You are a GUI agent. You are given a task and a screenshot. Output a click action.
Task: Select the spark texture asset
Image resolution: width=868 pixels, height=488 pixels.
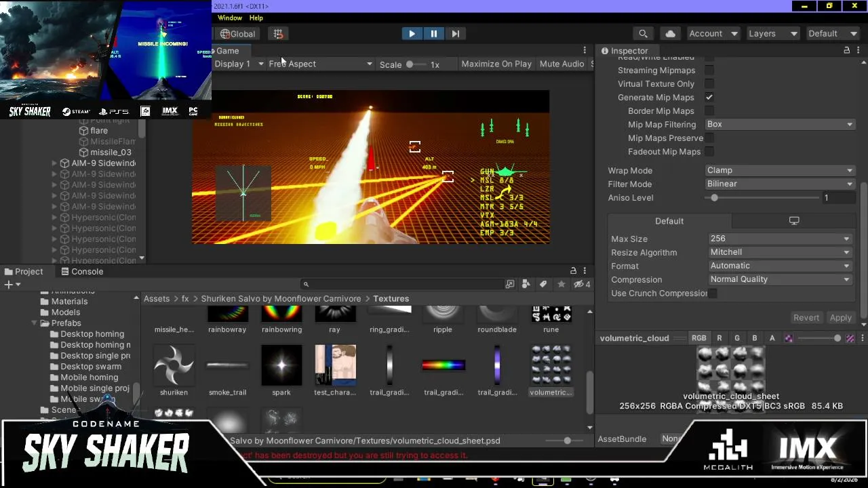click(x=281, y=370)
